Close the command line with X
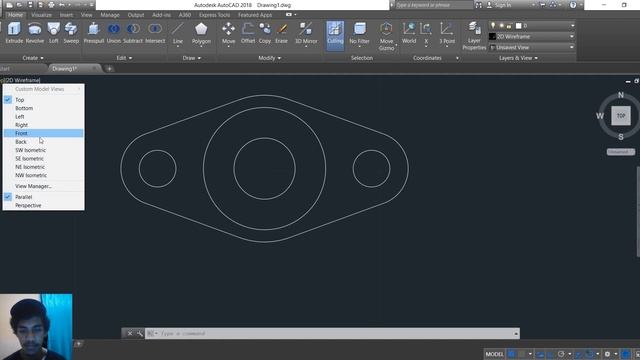The height and width of the screenshot is (360, 640). pyautogui.click(x=130, y=333)
